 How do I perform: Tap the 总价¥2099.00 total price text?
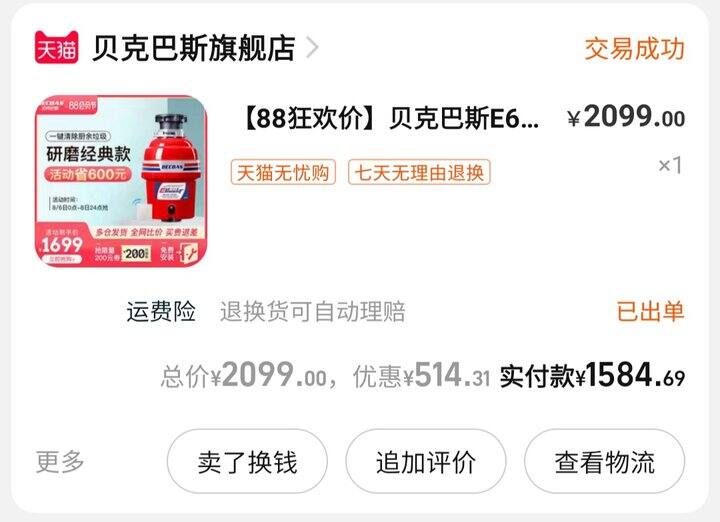tap(244, 376)
